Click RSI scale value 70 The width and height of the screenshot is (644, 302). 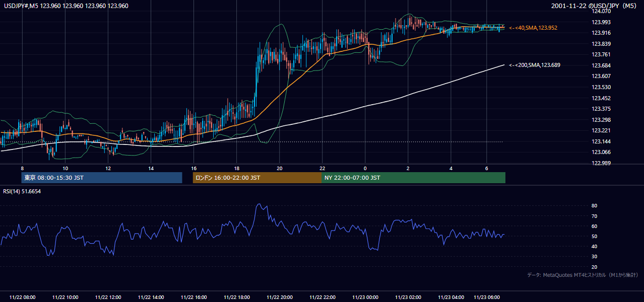pyautogui.click(x=595, y=216)
